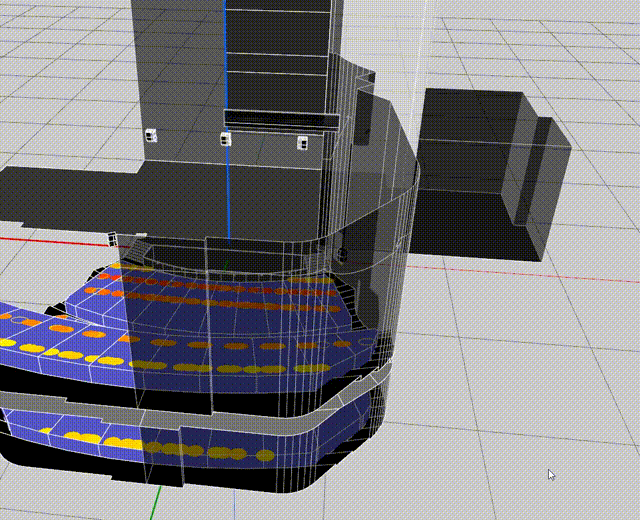This screenshot has height=520, width=640.
Task: Click the small marker on the curved right shield
Action: [x=341, y=254]
